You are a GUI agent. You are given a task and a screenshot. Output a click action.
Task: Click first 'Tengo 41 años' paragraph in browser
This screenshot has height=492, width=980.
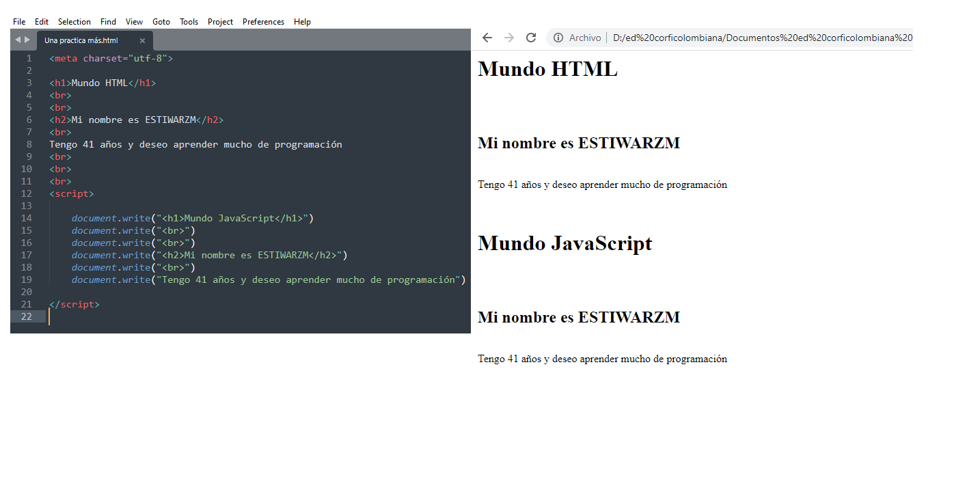(x=603, y=184)
